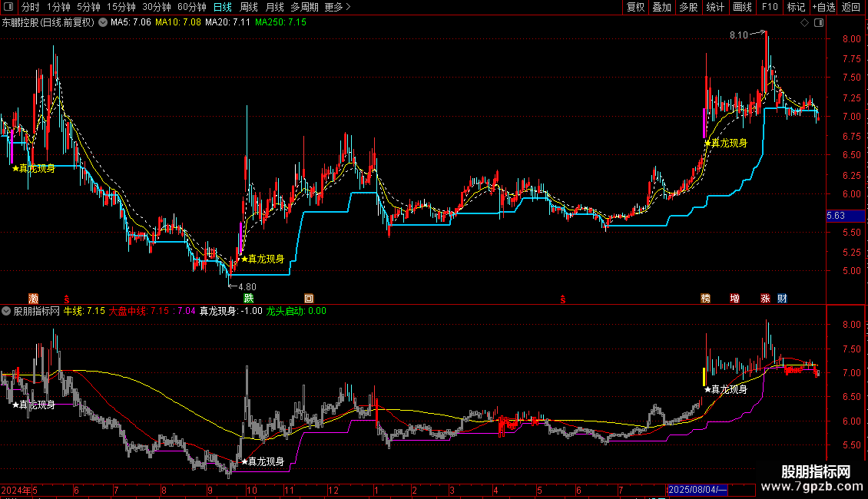
Task: Click the MA250: 7.15 value
Action: [x=280, y=23]
